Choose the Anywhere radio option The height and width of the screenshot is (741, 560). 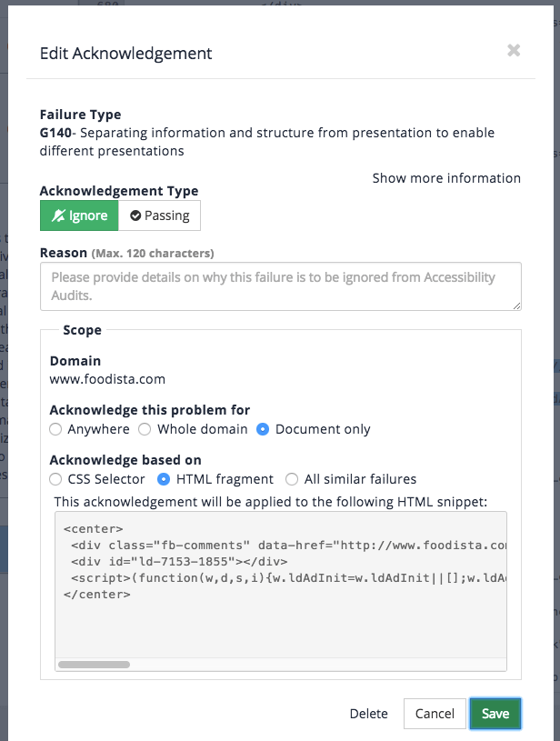click(56, 429)
